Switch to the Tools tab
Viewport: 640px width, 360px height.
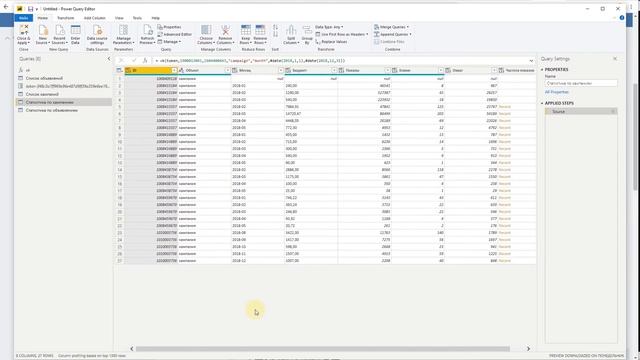(137, 18)
